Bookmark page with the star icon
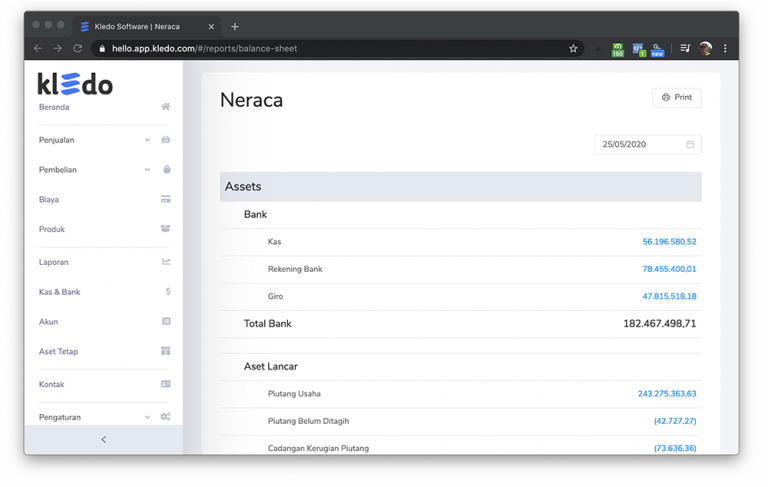The height and width of the screenshot is (487, 768). 573,49
